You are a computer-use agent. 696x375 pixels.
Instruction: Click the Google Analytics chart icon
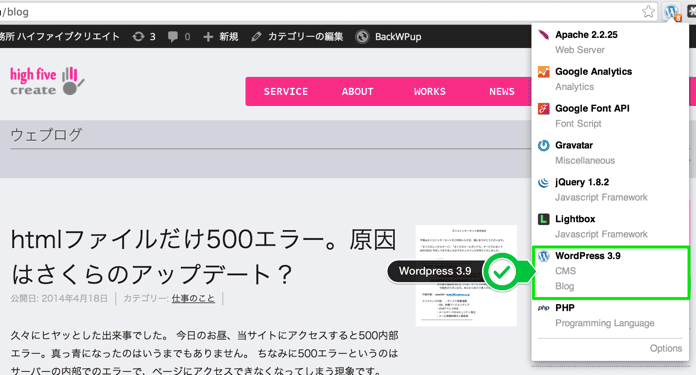pos(543,72)
